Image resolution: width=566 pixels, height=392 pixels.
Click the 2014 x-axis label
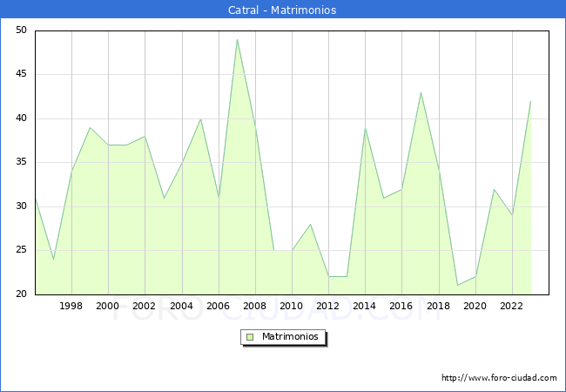pos(365,306)
